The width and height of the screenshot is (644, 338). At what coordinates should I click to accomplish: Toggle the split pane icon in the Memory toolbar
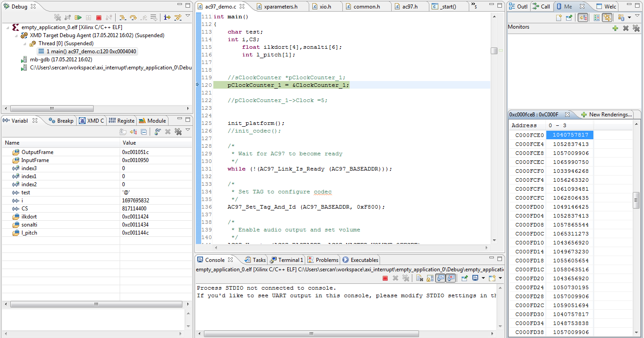point(597,17)
